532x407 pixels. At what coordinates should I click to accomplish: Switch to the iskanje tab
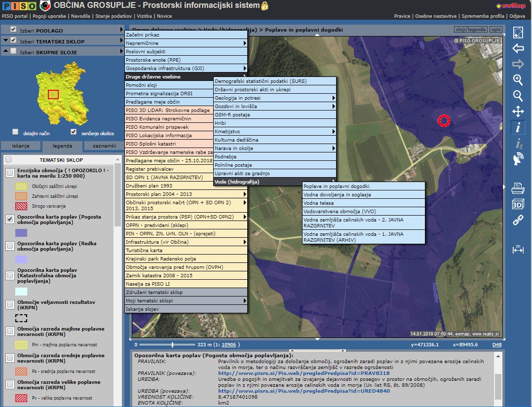coord(21,146)
